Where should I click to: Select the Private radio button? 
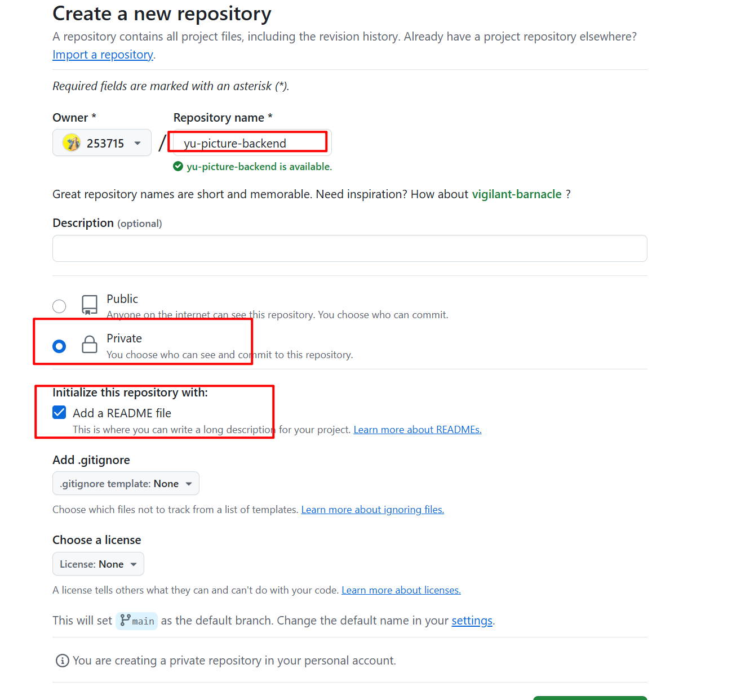pyautogui.click(x=59, y=346)
